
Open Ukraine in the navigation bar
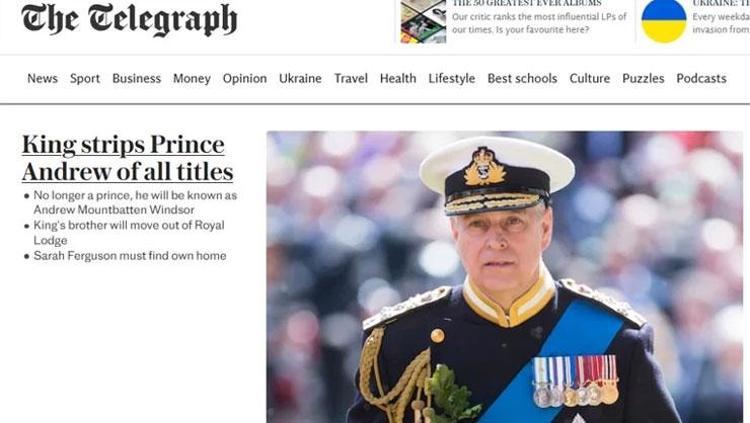[x=300, y=78]
